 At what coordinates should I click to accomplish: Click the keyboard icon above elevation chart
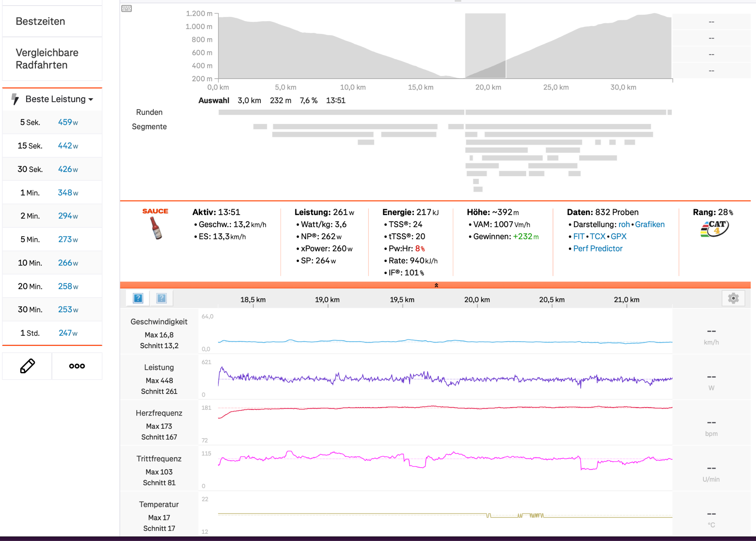coord(127,8)
